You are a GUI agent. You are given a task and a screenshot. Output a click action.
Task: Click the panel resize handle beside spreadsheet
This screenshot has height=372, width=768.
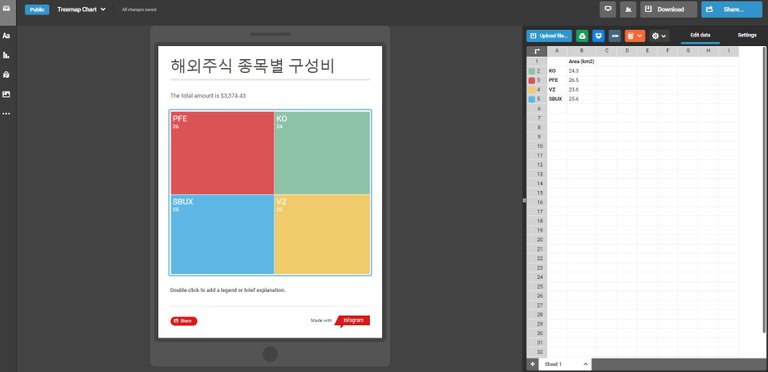(x=524, y=200)
